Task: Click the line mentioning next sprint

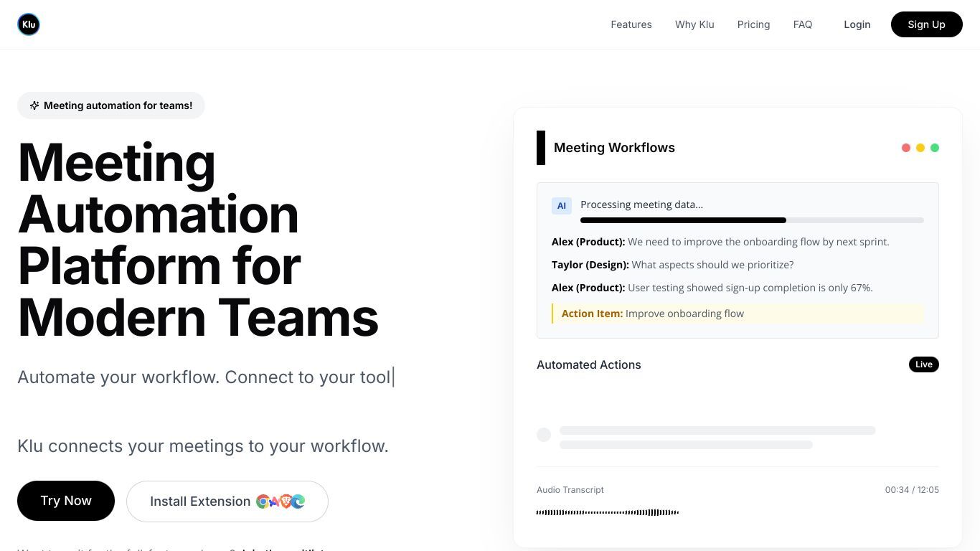Action: tap(720, 242)
